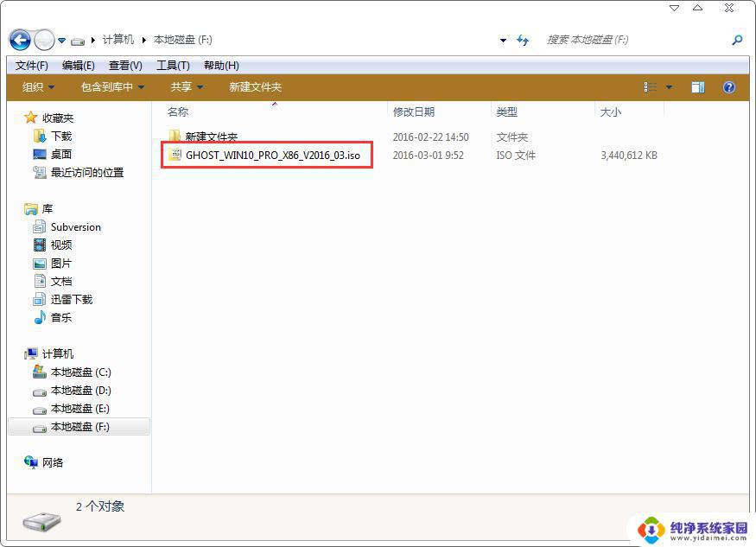Change view with the view mode icon

651,86
